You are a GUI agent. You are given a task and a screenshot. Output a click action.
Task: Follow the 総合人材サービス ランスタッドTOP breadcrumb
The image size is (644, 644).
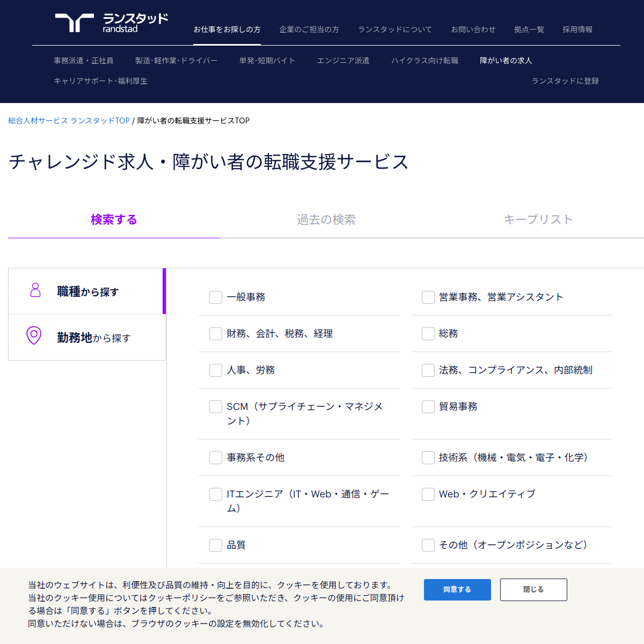click(69, 121)
